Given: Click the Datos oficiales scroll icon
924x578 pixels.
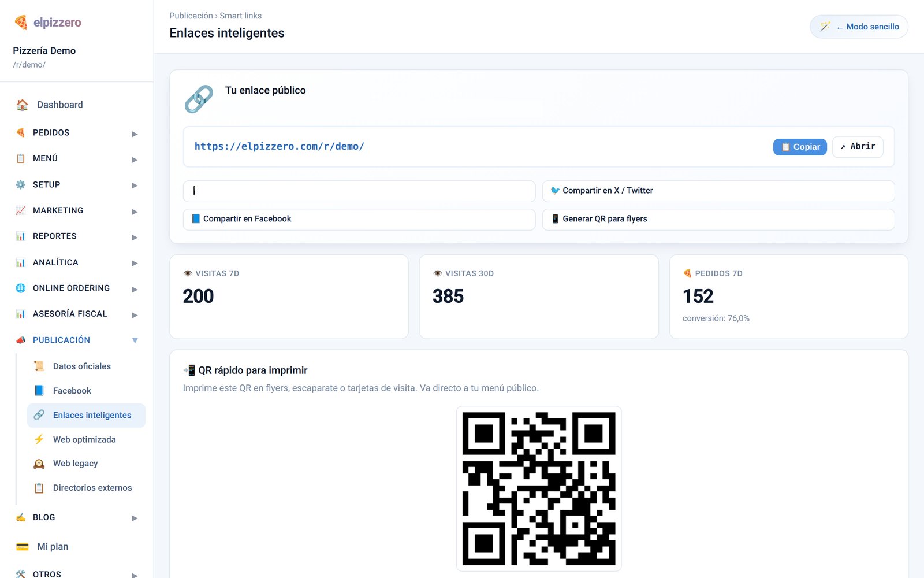Looking at the screenshot, I should (39, 366).
